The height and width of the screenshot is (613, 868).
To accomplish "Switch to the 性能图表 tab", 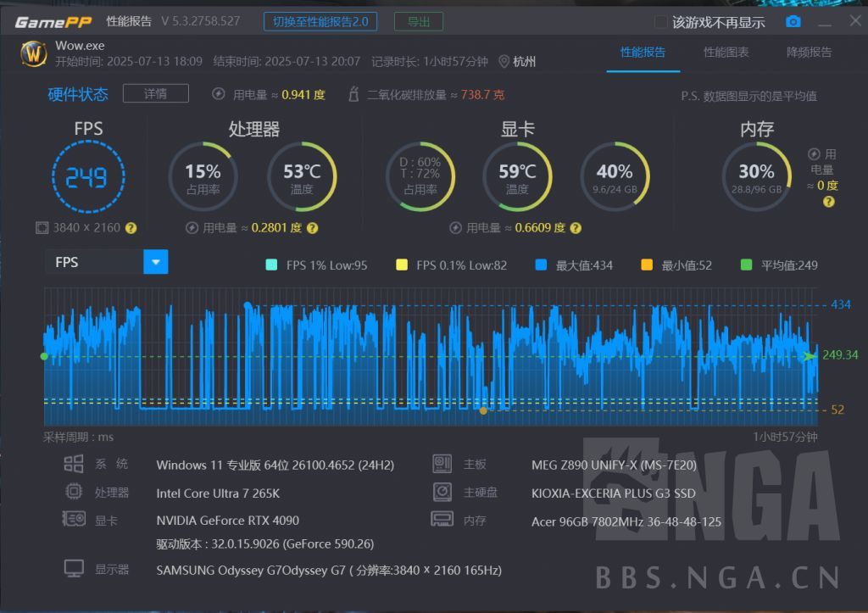I will (726, 51).
